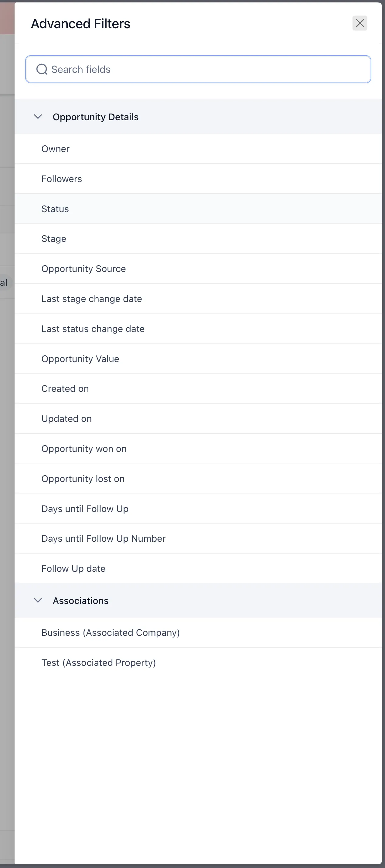Image resolution: width=385 pixels, height=868 pixels.
Task: Select Opportunity won on filter
Action: 198,449
